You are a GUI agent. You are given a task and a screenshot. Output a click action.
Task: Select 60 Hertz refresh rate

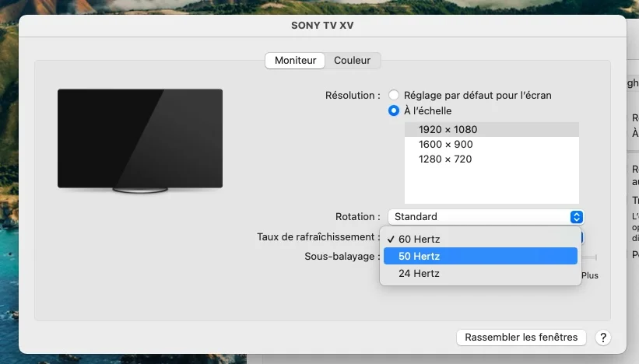[480, 239]
